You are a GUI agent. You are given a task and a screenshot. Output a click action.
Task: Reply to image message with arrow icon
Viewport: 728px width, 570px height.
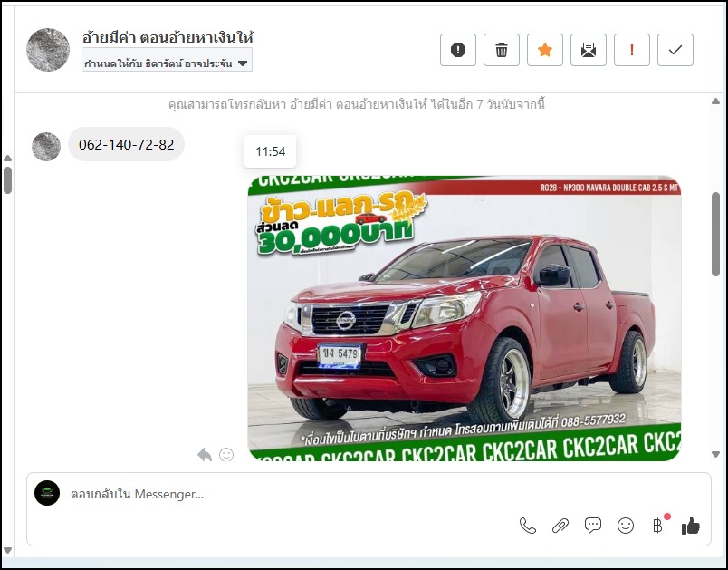pos(205,454)
